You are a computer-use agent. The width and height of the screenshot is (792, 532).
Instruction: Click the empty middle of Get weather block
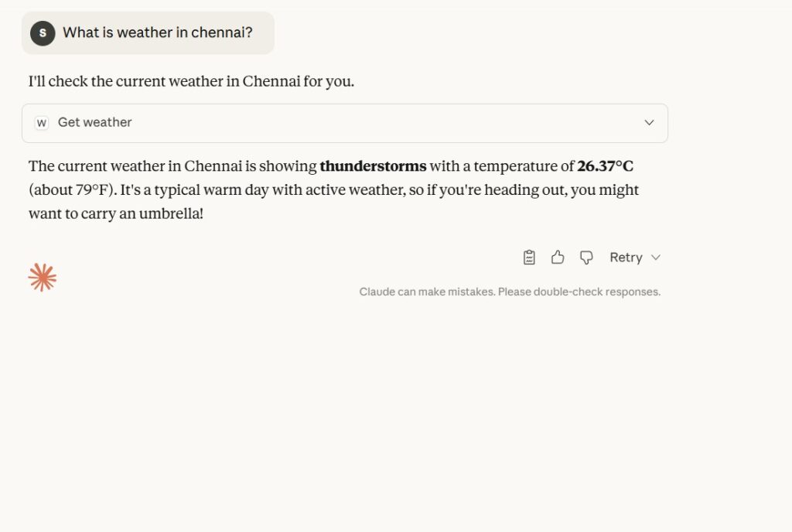pos(387,123)
